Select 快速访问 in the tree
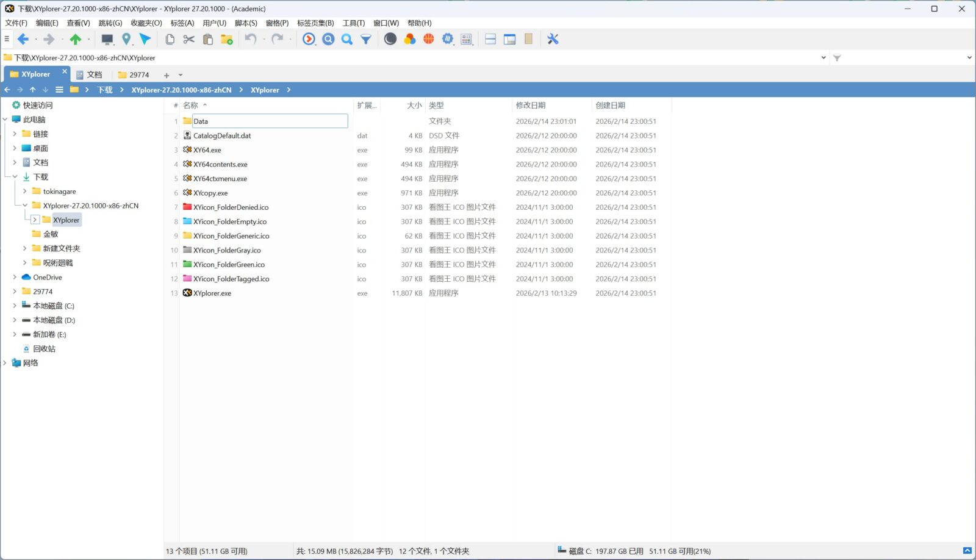Screen dimensions: 976x560 click(38, 106)
